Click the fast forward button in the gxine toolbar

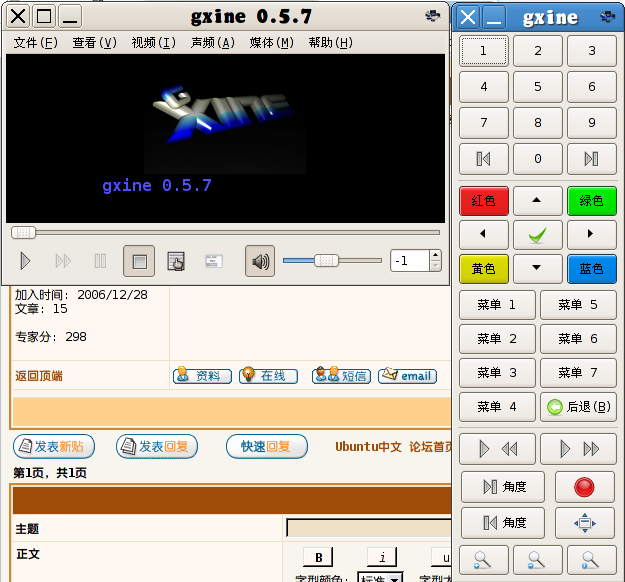[x=63, y=262]
